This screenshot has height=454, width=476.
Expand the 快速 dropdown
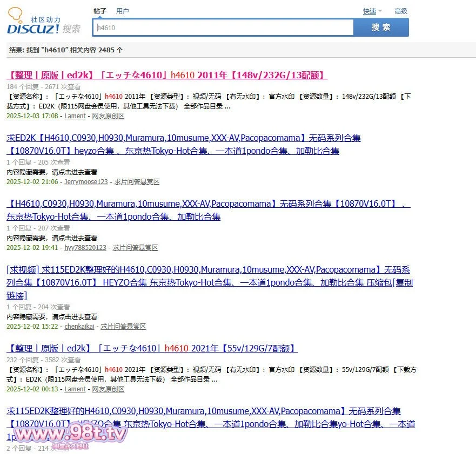370,11
